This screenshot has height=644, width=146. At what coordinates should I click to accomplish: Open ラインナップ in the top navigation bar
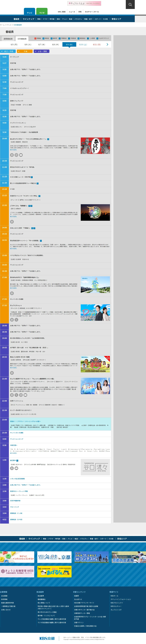[28, 19]
